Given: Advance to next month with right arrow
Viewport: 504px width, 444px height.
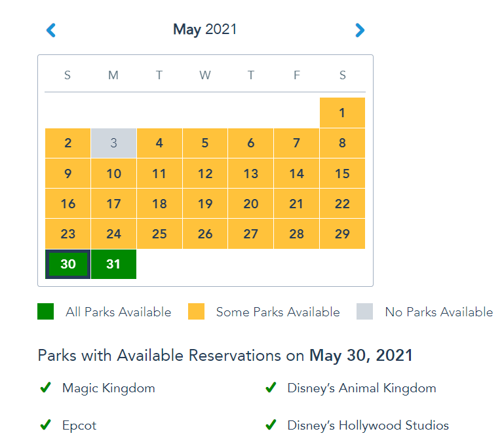Looking at the screenshot, I should tap(359, 30).
